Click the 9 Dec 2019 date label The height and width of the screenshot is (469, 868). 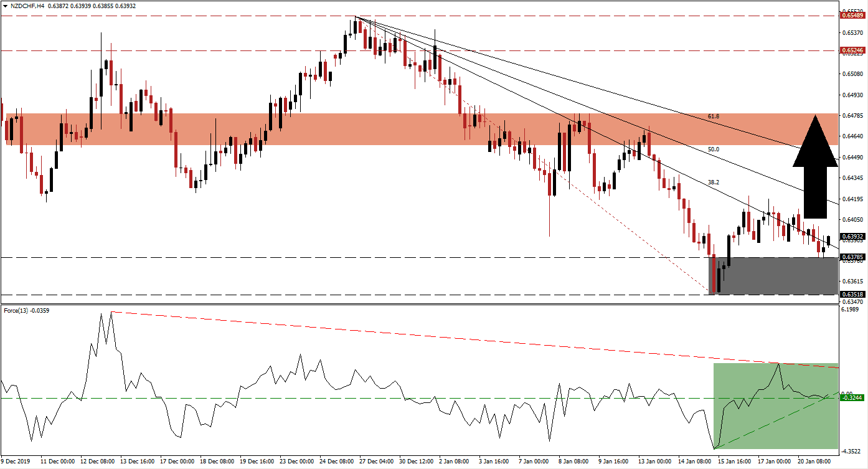(x=17, y=462)
